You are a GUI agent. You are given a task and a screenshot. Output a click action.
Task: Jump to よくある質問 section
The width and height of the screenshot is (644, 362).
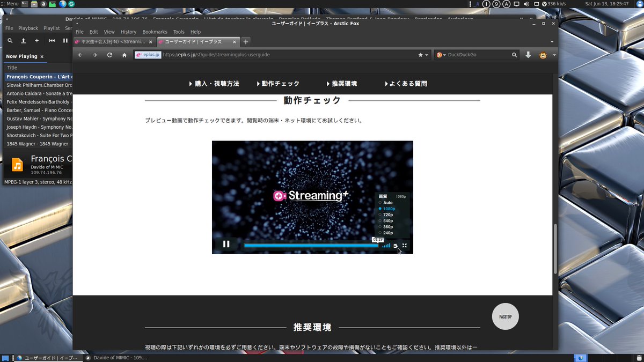406,84
